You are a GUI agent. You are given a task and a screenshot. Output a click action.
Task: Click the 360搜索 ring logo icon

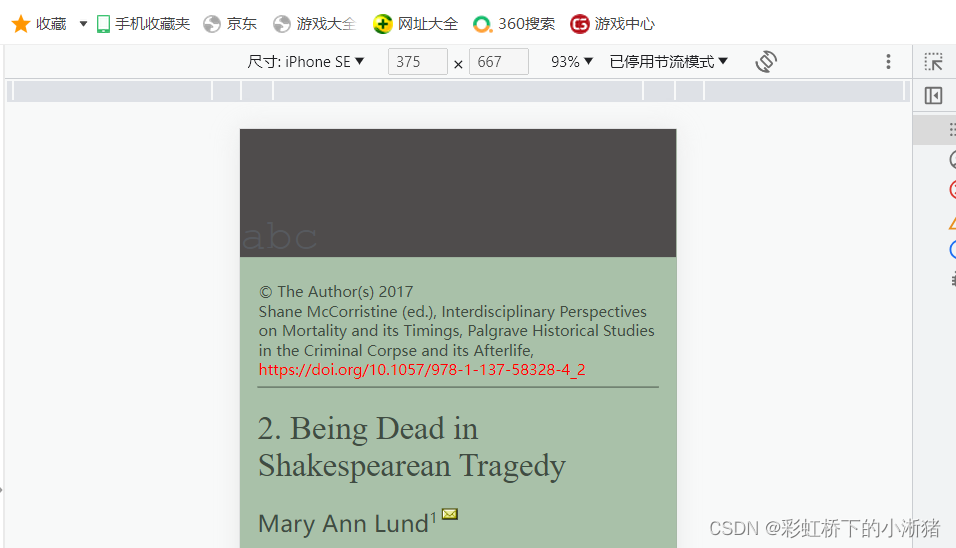point(482,24)
